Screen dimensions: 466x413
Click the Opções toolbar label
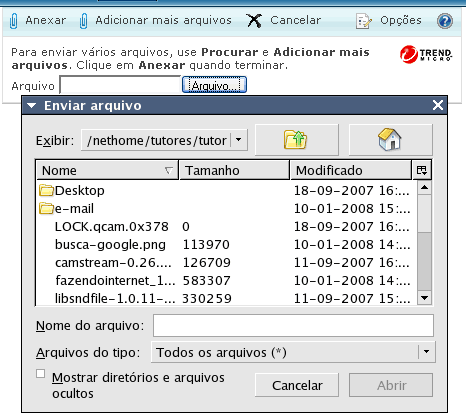[401, 21]
